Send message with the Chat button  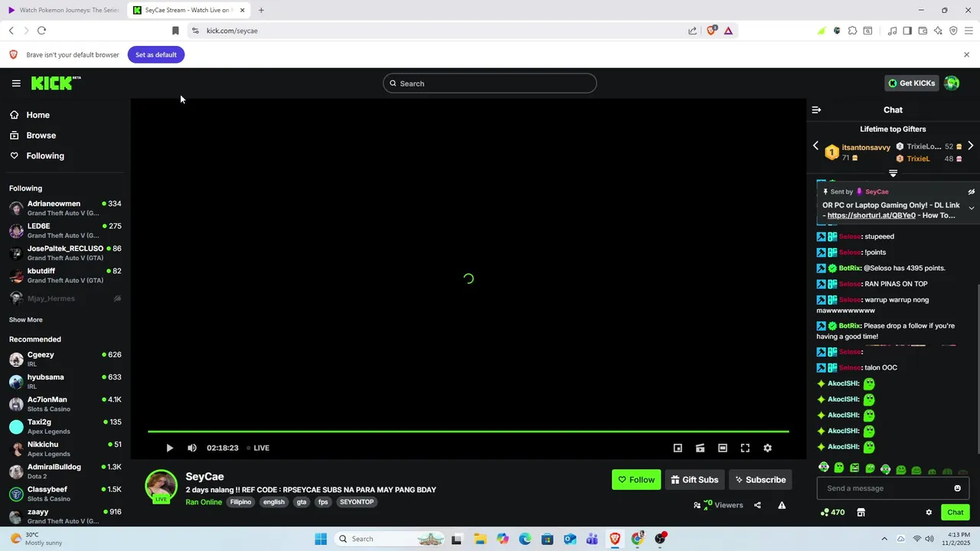pos(955,512)
